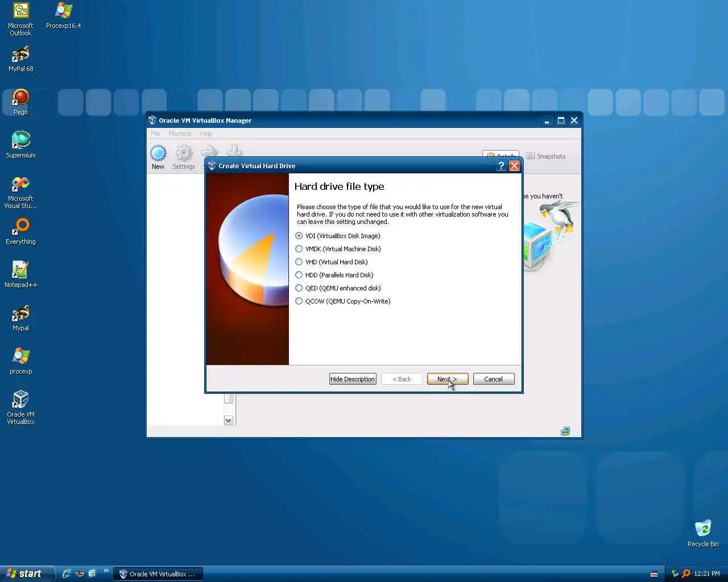Select the VMDK (Virtual Machine Disk) option
The height and width of the screenshot is (582, 728).
[338, 249]
